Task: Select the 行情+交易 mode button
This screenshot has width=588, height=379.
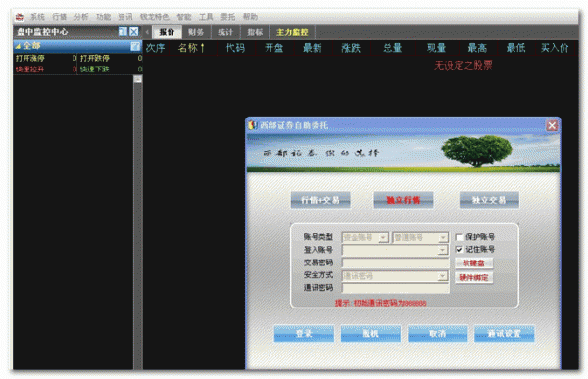Action: click(x=320, y=200)
